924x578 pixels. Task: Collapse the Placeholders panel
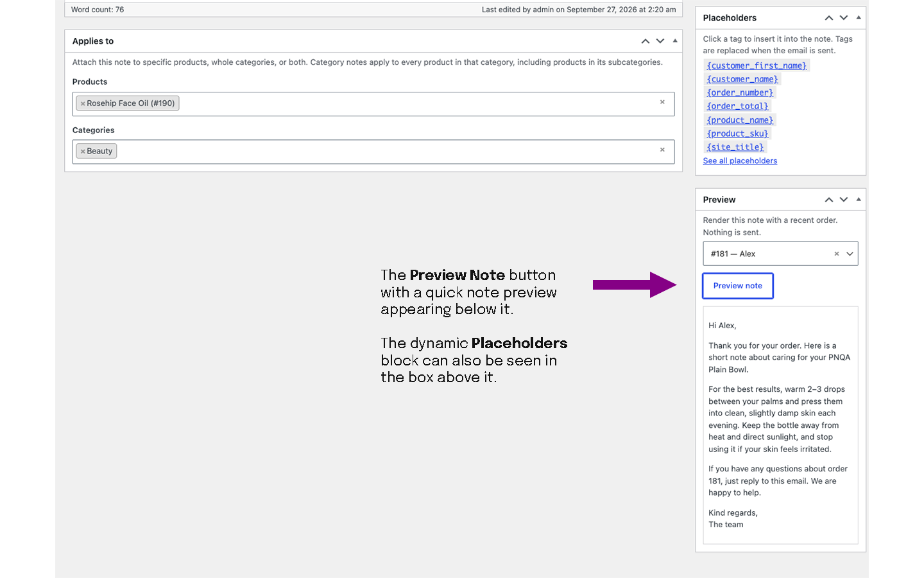point(859,18)
